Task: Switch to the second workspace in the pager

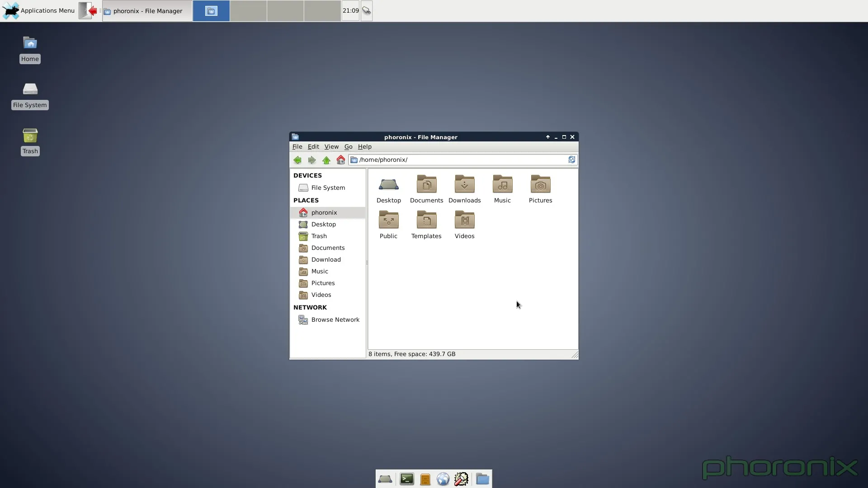Action: click(248, 11)
